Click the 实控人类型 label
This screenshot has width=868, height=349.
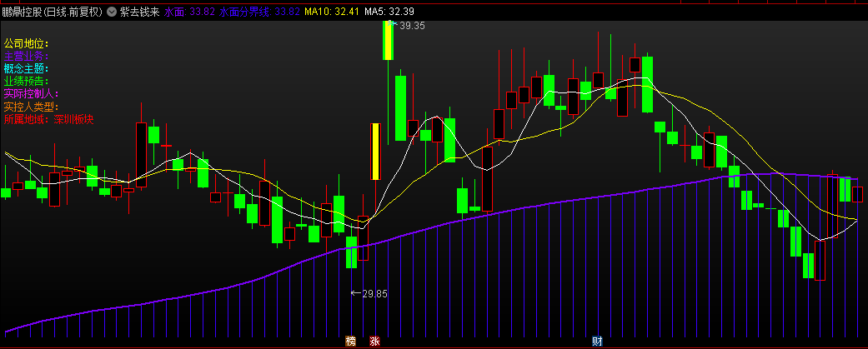pos(32,107)
